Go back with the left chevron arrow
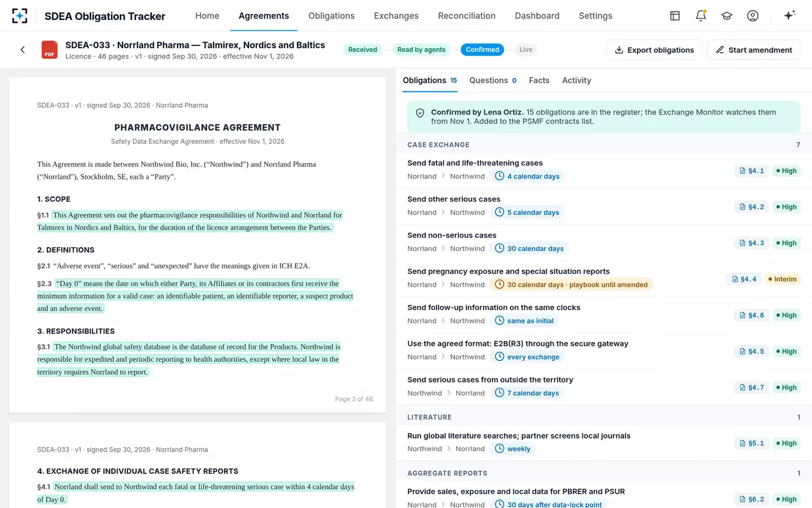 (x=23, y=50)
